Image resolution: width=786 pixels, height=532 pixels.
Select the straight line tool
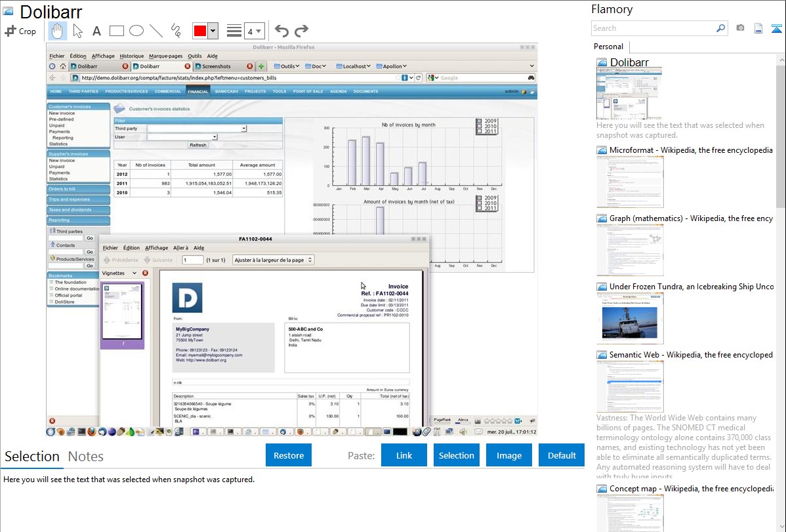[x=156, y=31]
